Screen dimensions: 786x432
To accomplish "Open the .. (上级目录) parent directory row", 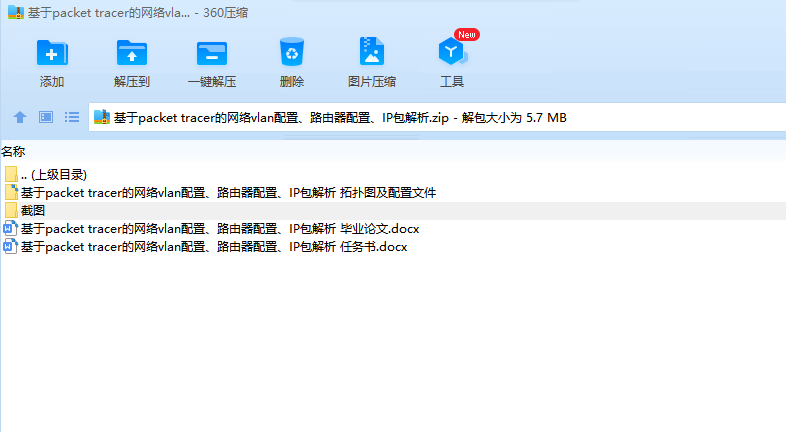I will 393,174.
